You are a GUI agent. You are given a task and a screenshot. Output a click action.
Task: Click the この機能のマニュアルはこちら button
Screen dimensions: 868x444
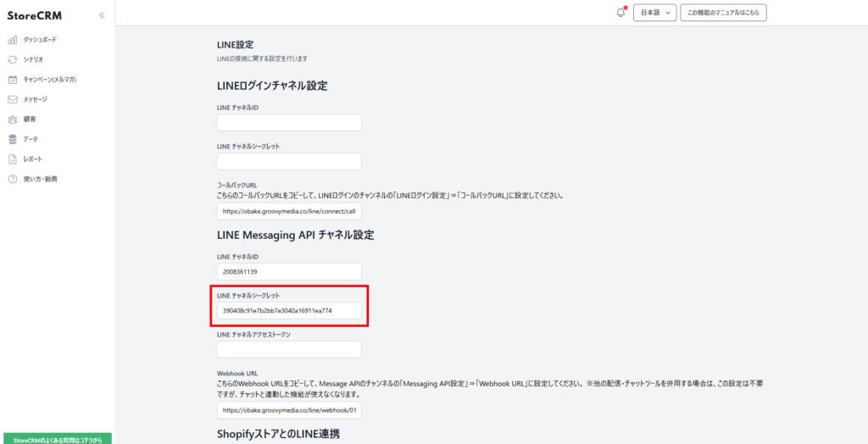tap(723, 13)
